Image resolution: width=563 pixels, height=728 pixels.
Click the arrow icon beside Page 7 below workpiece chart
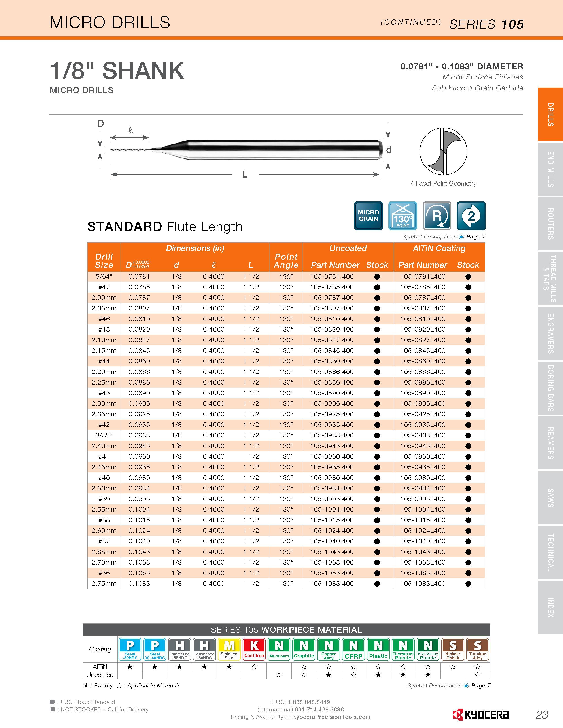(466, 685)
